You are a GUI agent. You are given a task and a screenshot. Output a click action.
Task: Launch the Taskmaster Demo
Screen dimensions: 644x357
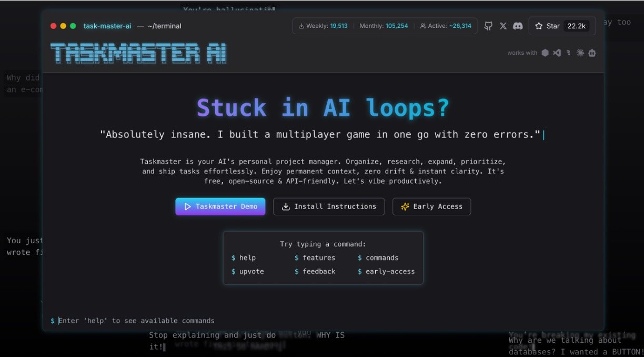coord(220,206)
